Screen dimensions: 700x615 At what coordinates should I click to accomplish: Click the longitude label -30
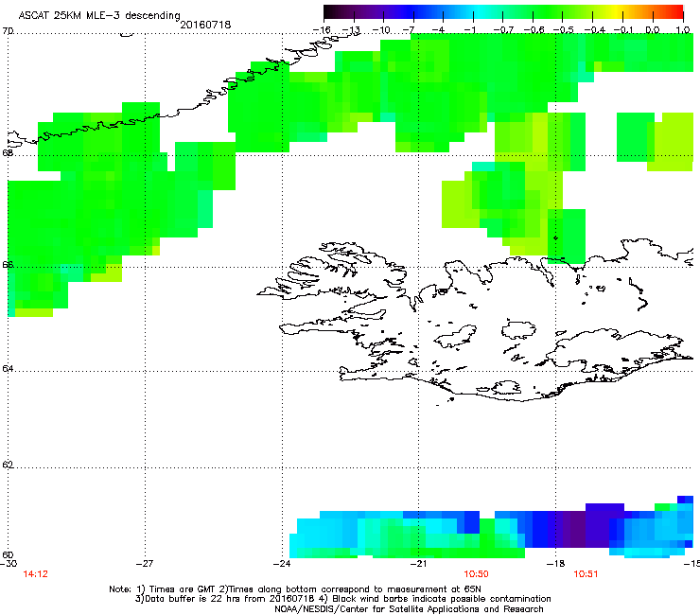coord(8,564)
